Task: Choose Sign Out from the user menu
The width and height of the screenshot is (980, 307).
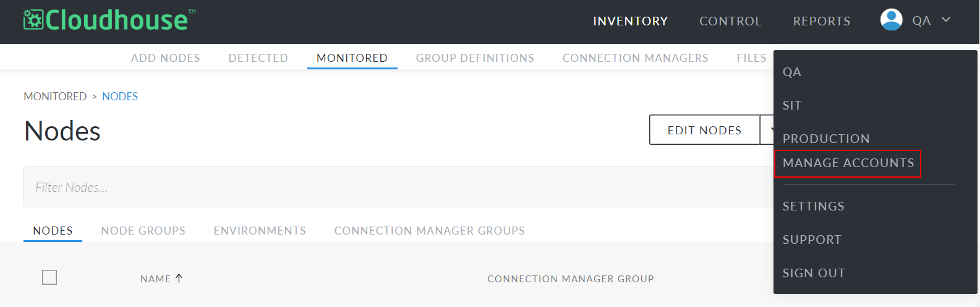Action: [x=814, y=273]
